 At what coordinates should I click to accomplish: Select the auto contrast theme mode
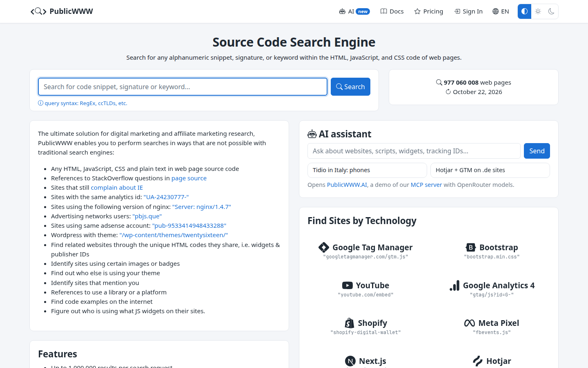coord(524,11)
